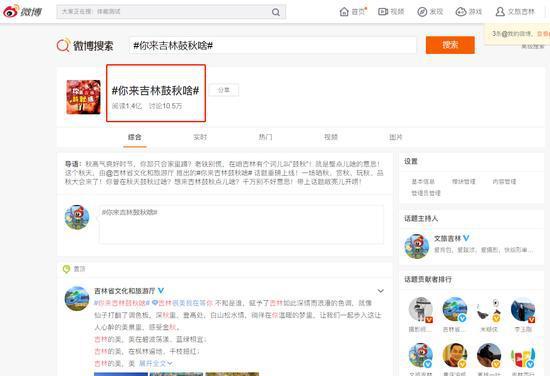Viewport: 550px width, 376px height.
Task: Switch to the 视频 results tab
Action: coord(331,137)
